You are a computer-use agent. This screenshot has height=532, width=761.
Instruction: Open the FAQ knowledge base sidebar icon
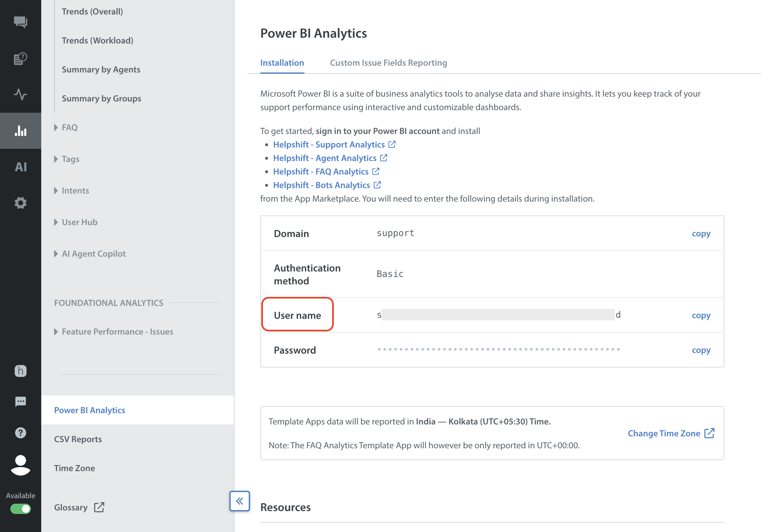pos(21,59)
